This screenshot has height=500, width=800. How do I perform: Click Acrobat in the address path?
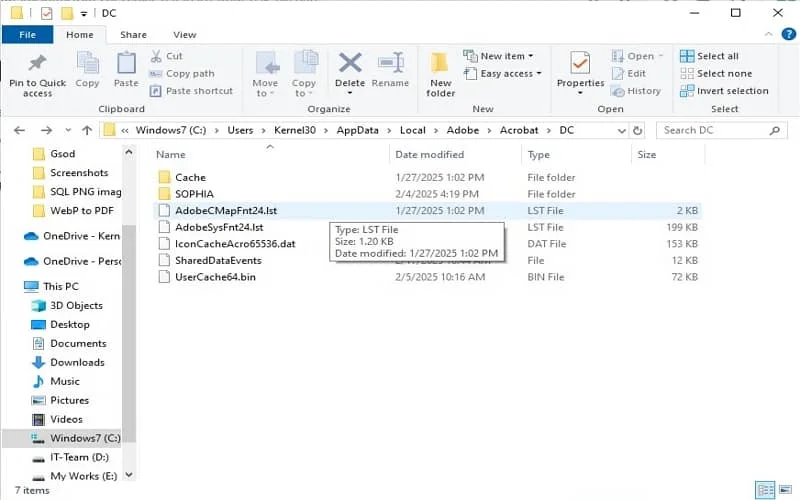tap(519, 130)
